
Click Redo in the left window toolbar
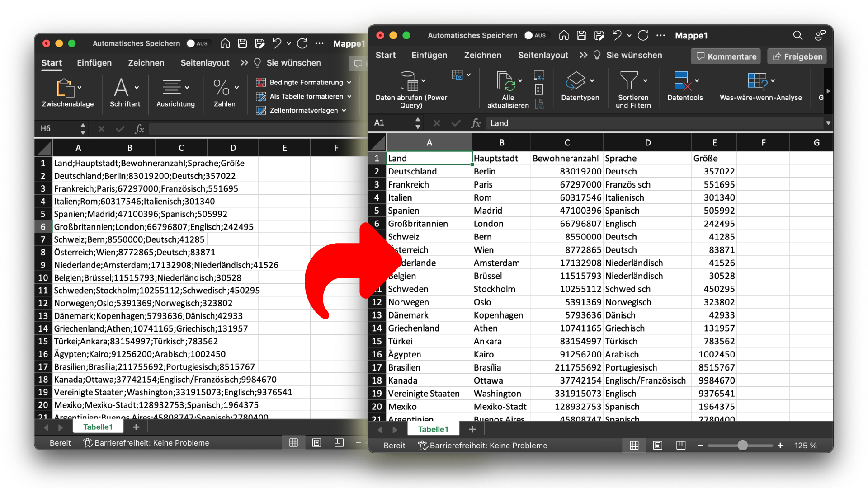point(302,43)
